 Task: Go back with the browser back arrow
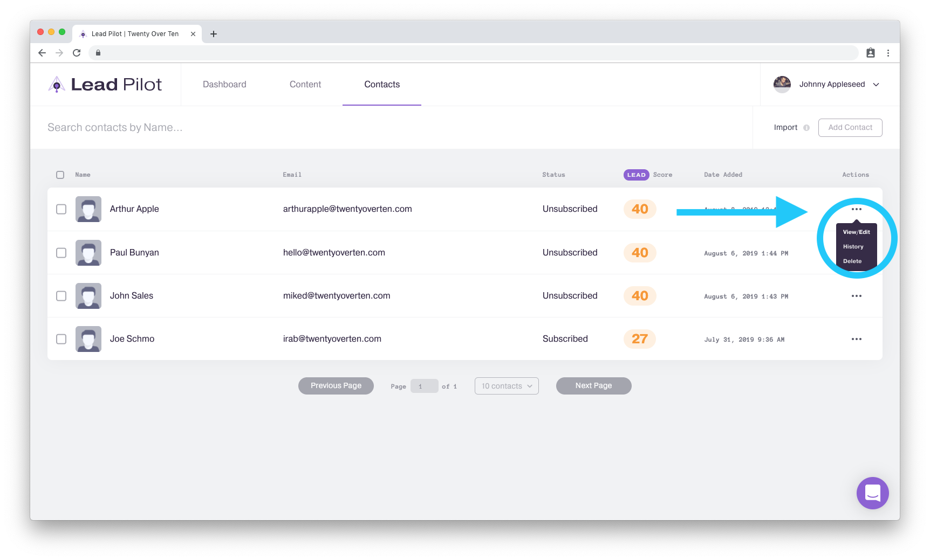click(42, 53)
